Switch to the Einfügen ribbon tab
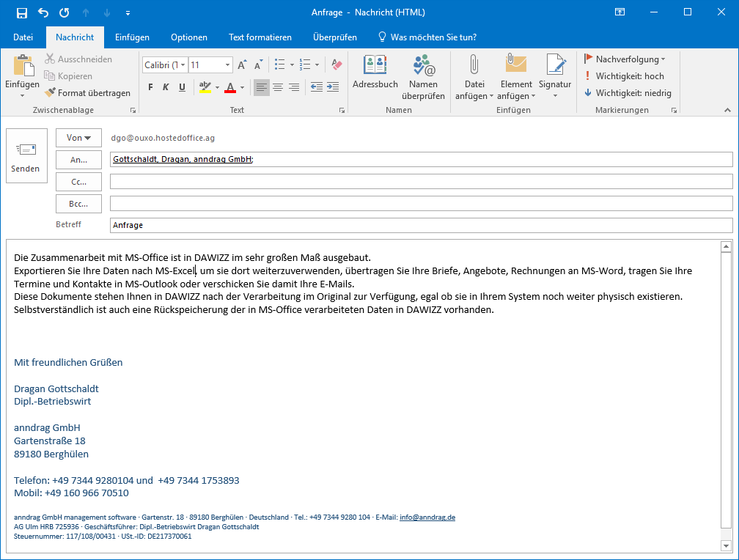This screenshot has width=739, height=560. [132, 37]
